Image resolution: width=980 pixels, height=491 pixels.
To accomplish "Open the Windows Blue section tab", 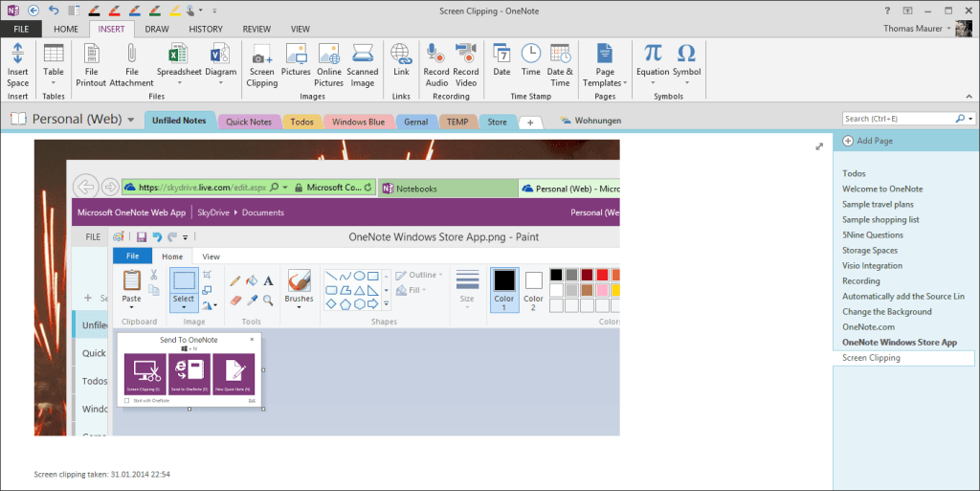I will coord(358,122).
